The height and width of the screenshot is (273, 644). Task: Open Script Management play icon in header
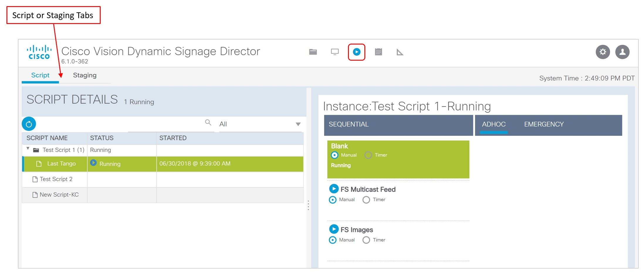pos(356,52)
